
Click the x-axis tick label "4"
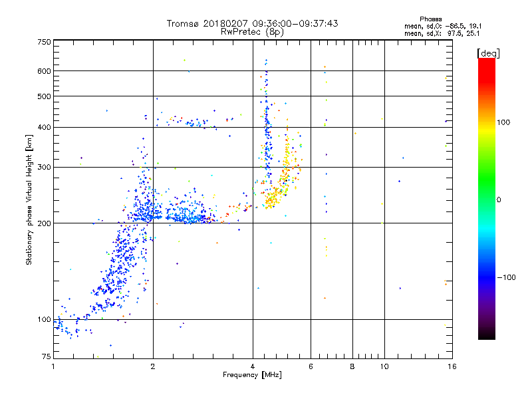[x=253, y=366]
